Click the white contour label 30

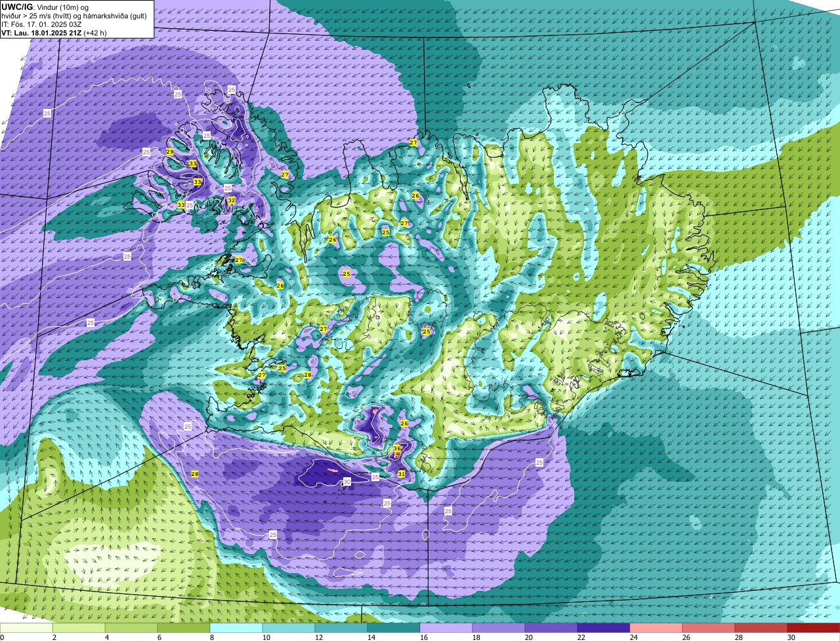[x=347, y=481]
